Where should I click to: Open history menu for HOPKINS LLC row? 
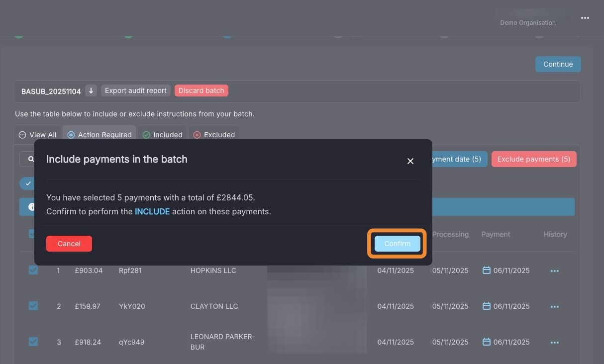555,271
